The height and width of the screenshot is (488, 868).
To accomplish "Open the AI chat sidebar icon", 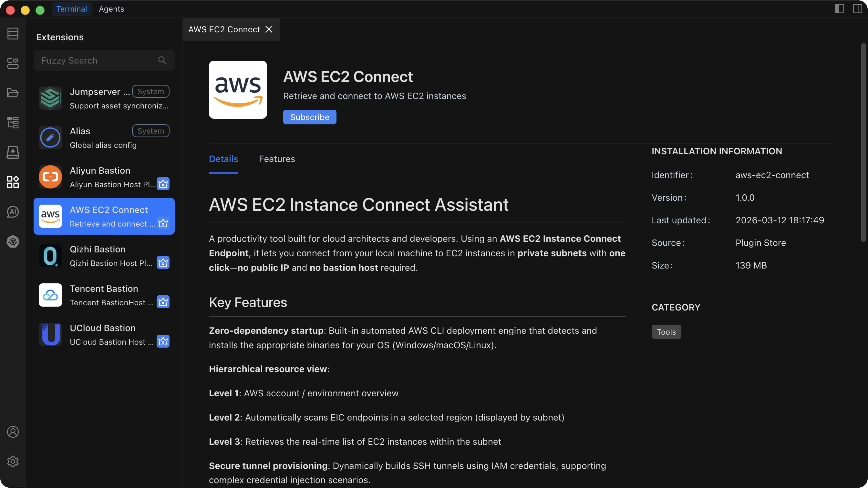I will tap(13, 212).
